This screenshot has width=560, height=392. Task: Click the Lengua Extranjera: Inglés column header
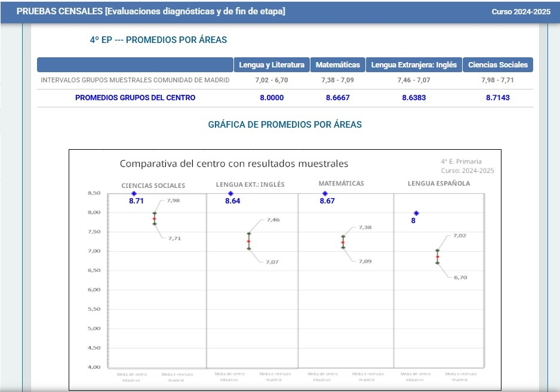414,65
